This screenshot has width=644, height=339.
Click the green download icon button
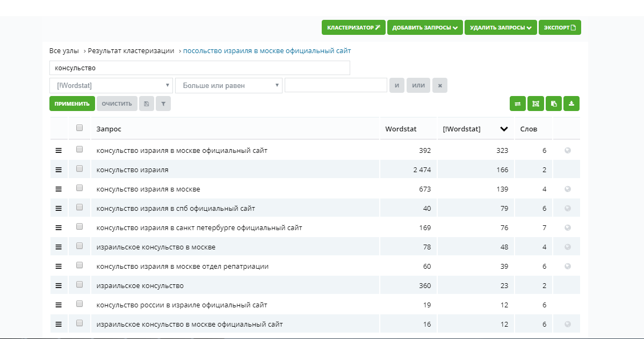[571, 104]
